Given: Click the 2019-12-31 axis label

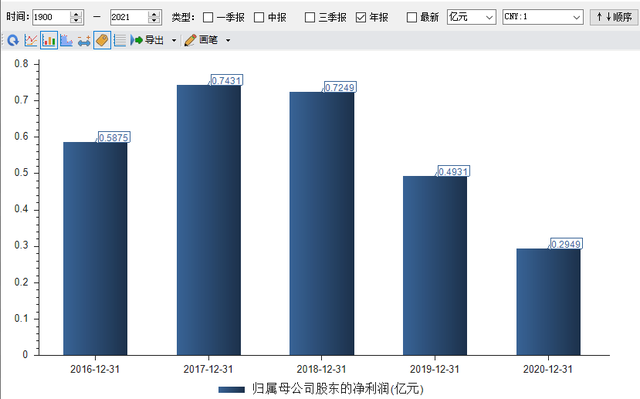Looking at the screenshot, I should point(435,369).
